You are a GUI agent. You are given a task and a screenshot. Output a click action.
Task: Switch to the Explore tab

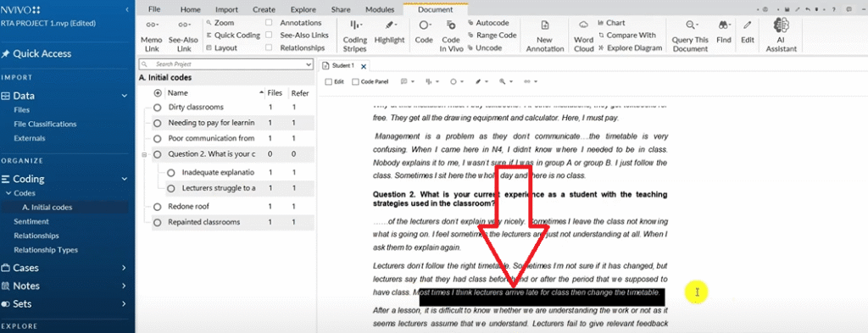click(x=303, y=9)
